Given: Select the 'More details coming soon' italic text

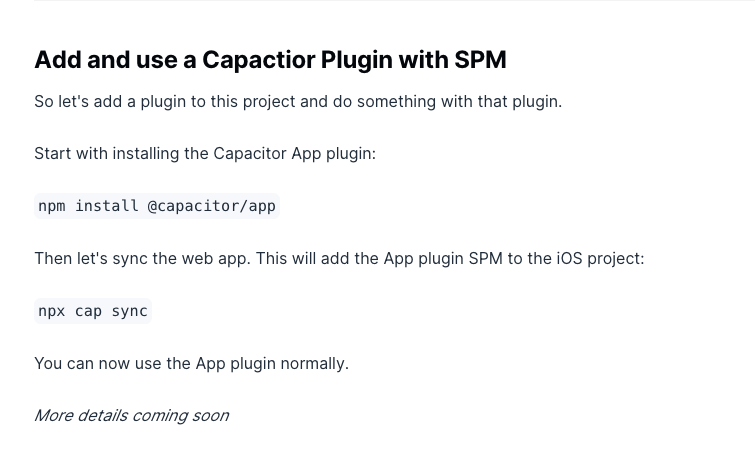Looking at the screenshot, I should (131, 416).
